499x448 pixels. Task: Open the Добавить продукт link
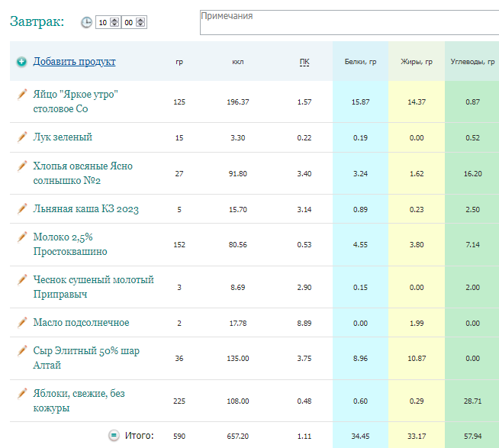click(x=75, y=62)
